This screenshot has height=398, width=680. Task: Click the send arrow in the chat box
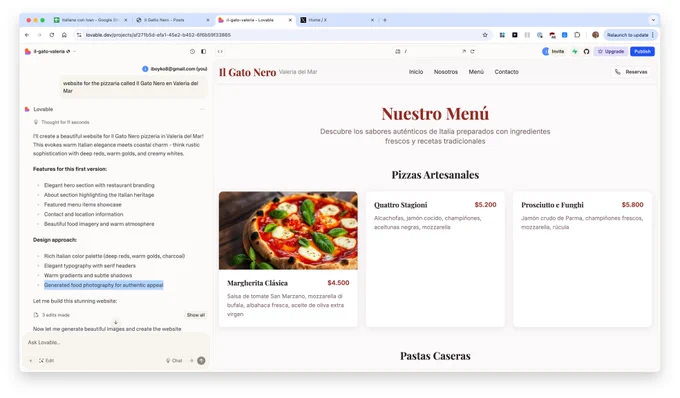(201, 360)
